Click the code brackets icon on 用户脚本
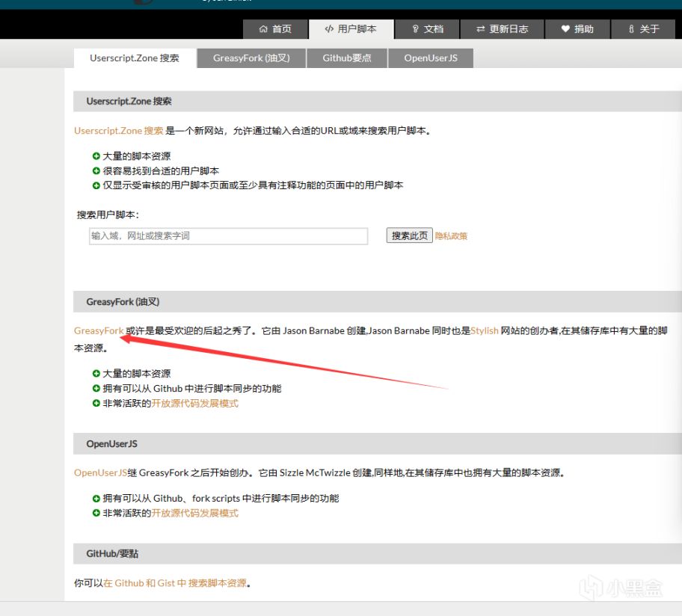 tap(329, 29)
